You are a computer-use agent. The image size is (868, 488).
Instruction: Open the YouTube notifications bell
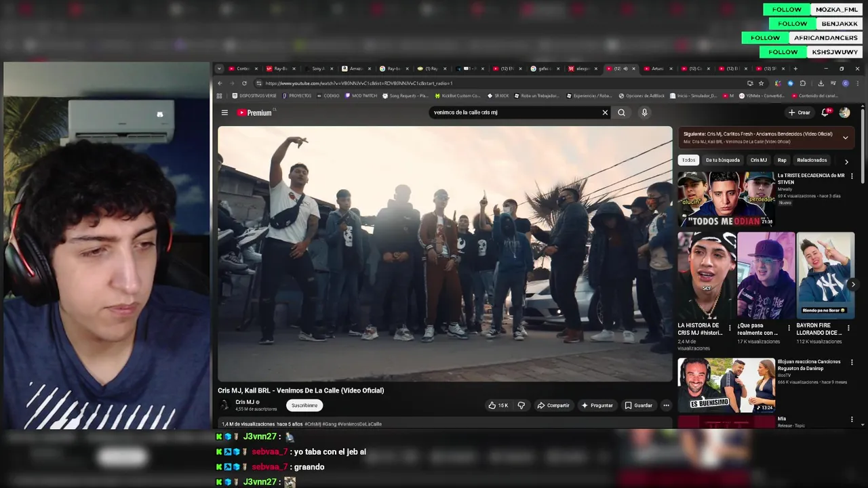tap(826, 113)
